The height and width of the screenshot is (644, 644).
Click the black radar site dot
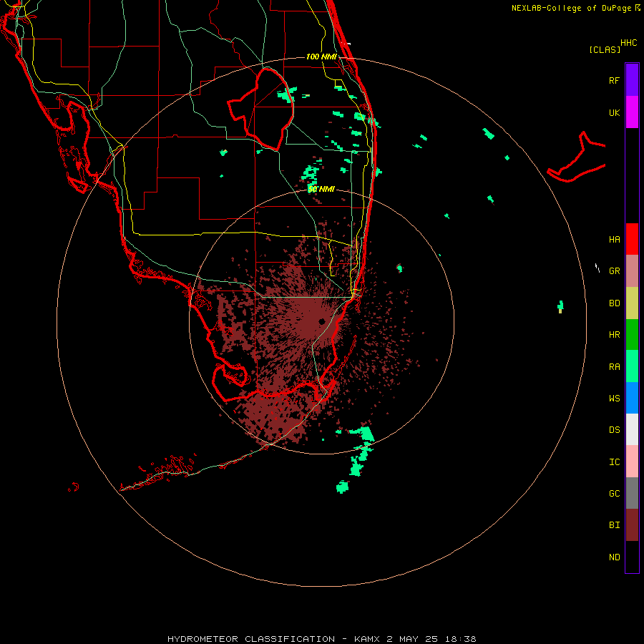pyautogui.click(x=322, y=321)
